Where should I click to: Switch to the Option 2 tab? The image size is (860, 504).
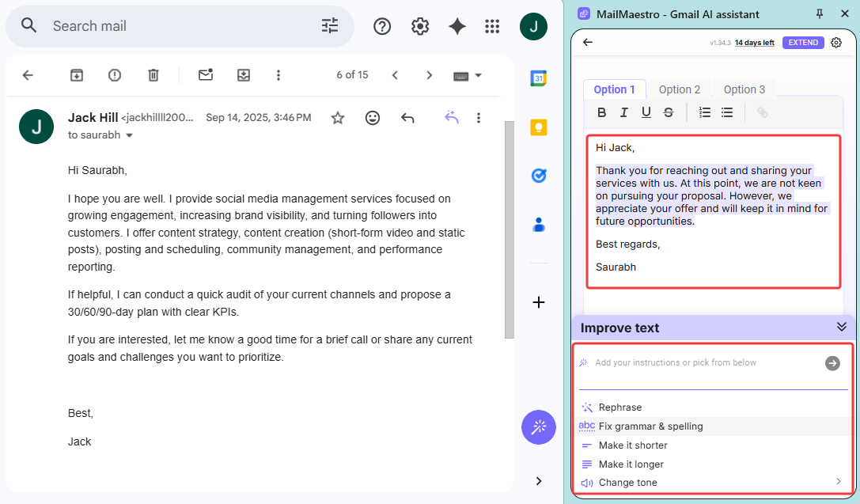[x=680, y=89]
